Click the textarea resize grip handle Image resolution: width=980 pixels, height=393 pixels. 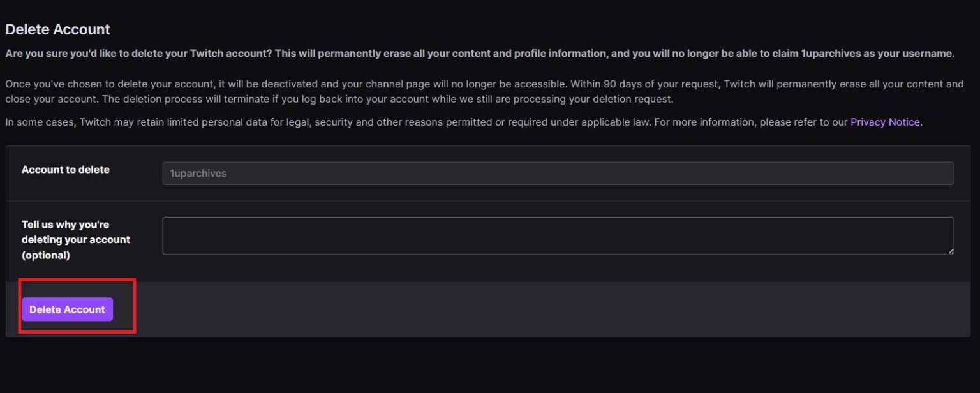[x=950, y=251]
